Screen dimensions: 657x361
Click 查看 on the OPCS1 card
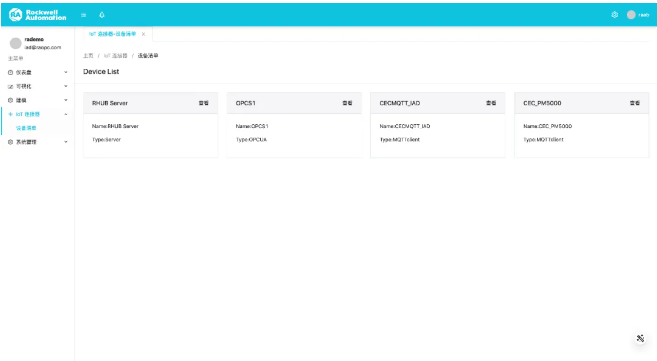click(x=347, y=103)
